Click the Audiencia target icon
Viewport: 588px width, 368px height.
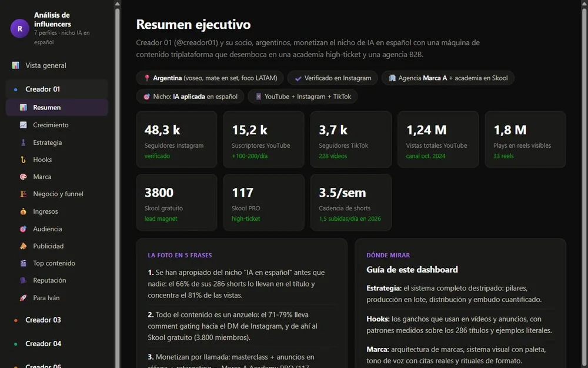[24, 228]
